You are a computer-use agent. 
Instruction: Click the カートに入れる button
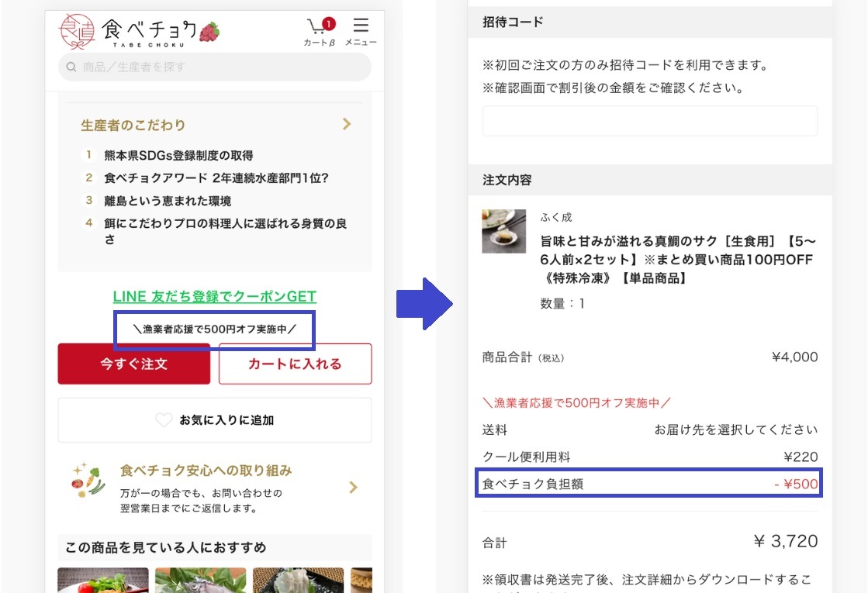coord(295,364)
